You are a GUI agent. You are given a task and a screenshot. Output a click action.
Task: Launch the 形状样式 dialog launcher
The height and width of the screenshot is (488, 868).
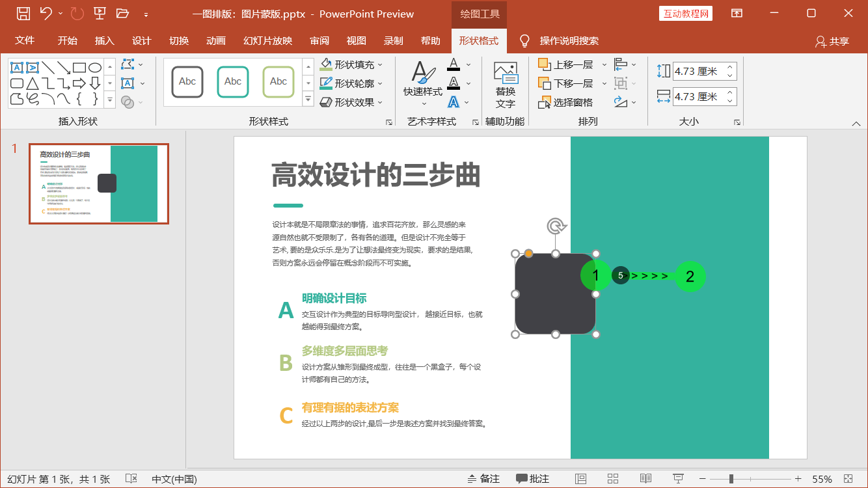[x=389, y=122]
